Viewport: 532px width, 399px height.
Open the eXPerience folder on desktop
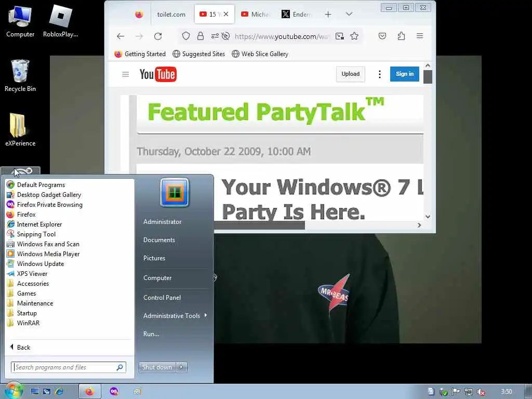coord(20,129)
